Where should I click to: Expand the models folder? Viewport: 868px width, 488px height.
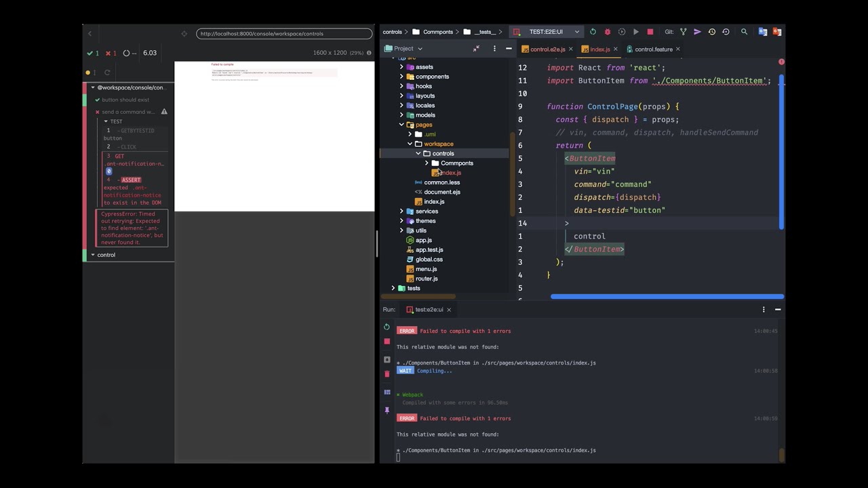(x=401, y=115)
